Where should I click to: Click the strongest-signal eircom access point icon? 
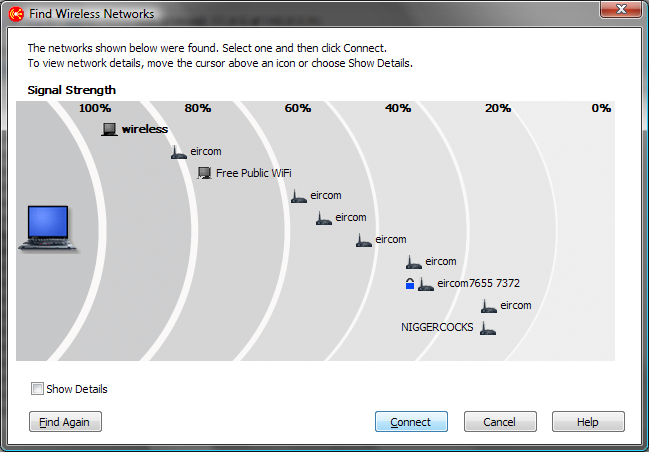[x=179, y=152]
